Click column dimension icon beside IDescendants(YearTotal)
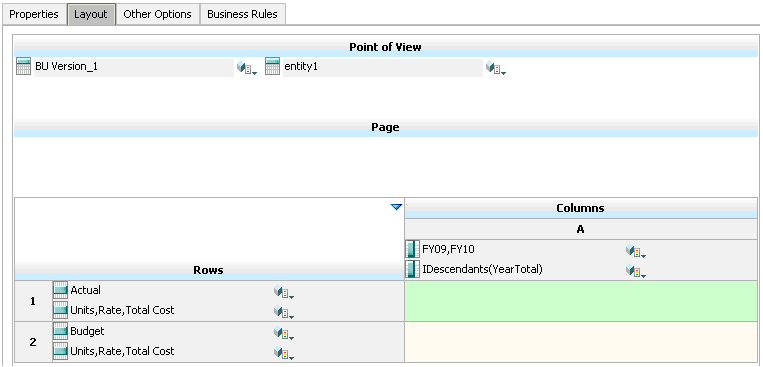Screen dimensions: 763x367 [x=412, y=269]
